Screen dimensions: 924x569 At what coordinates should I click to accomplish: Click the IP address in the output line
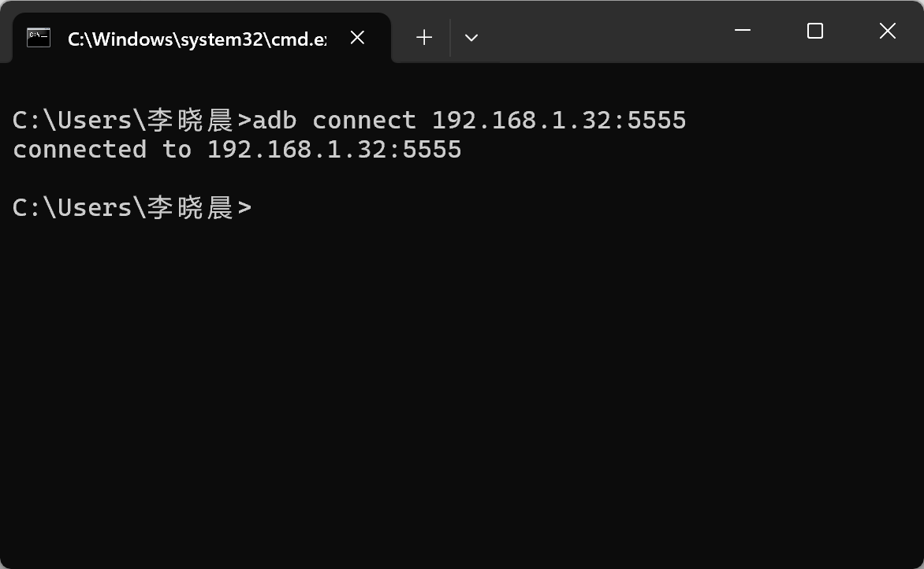(x=334, y=149)
